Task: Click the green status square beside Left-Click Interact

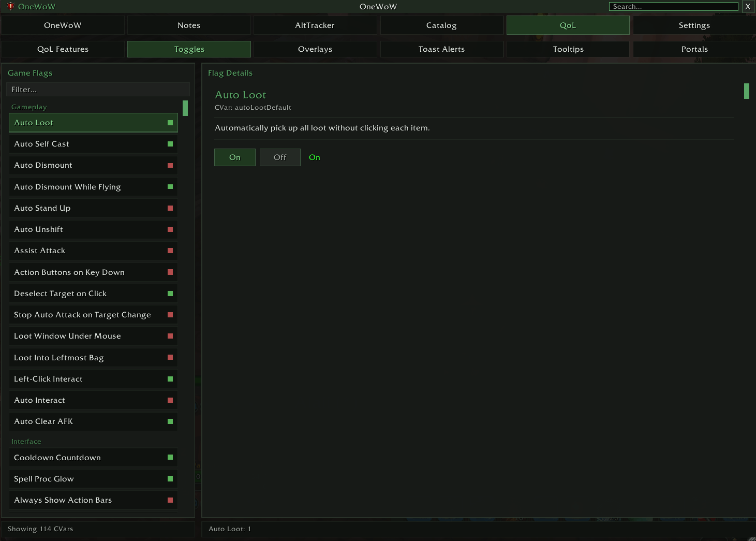Action: (x=170, y=379)
